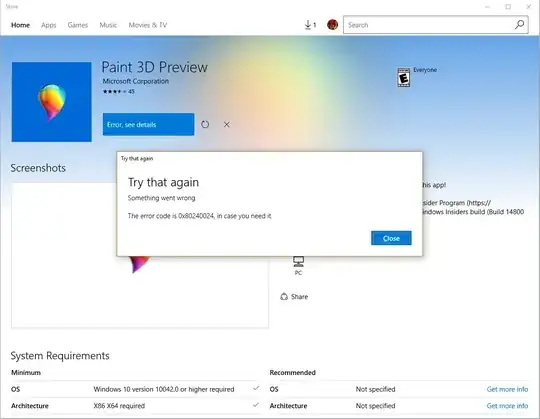540x419 pixels.
Task: Click the Error, see details button
Action: [x=148, y=124]
